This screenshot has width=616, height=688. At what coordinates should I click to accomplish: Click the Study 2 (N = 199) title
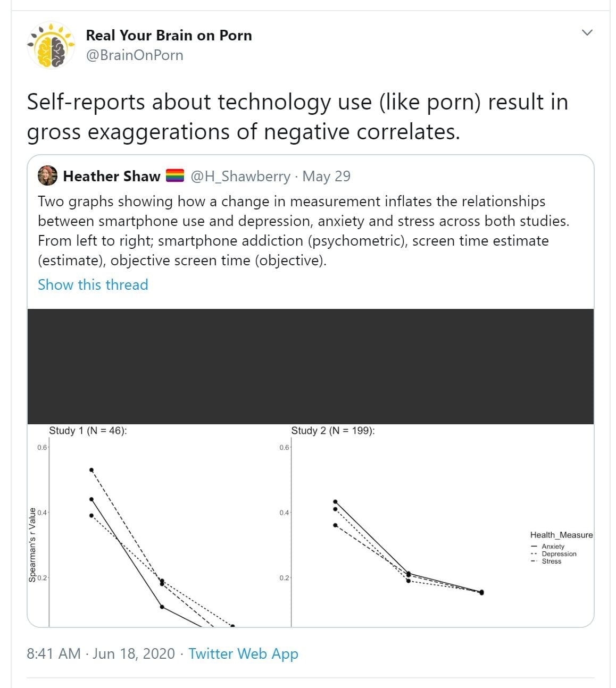(x=332, y=431)
